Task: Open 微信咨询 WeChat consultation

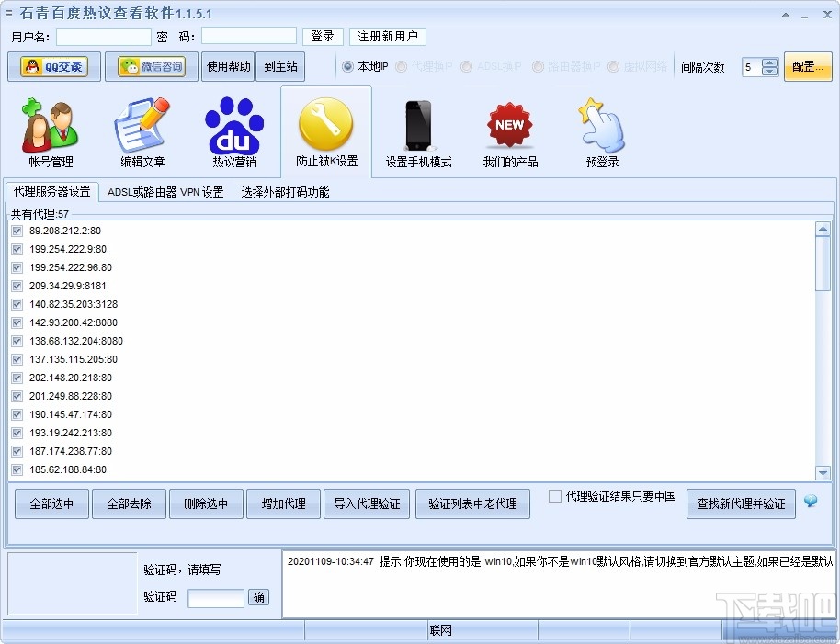Action: [x=150, y=66]
